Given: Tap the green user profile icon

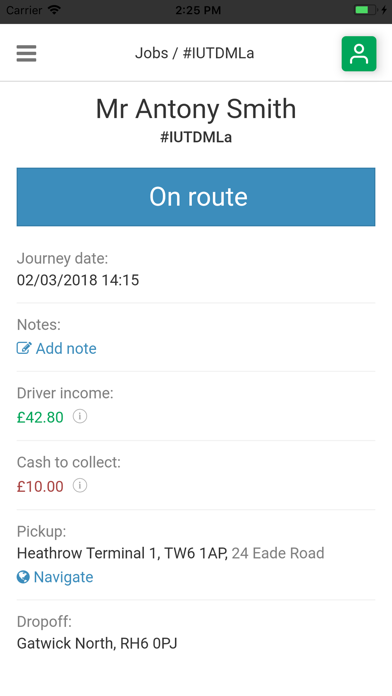Looking at the screenshot, I should (x=359, y=54).
